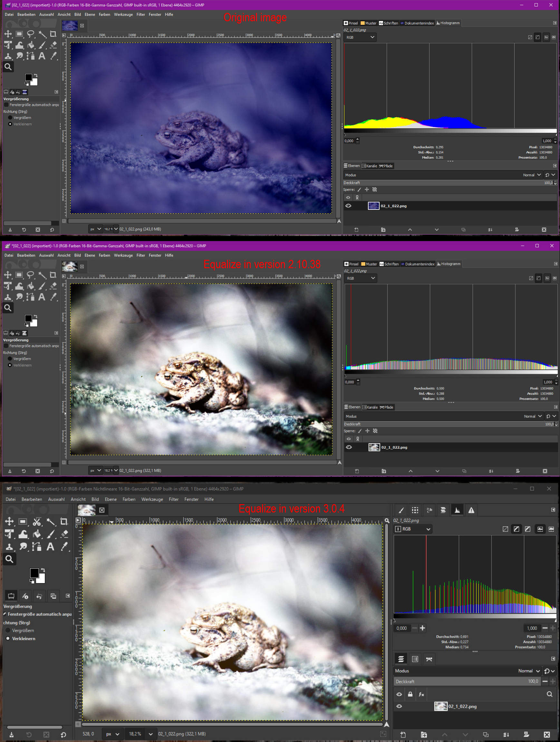Delete layer via X icon in 3.0.4 window
Viewport: 560px width, 742px height.
pos(546,735)
